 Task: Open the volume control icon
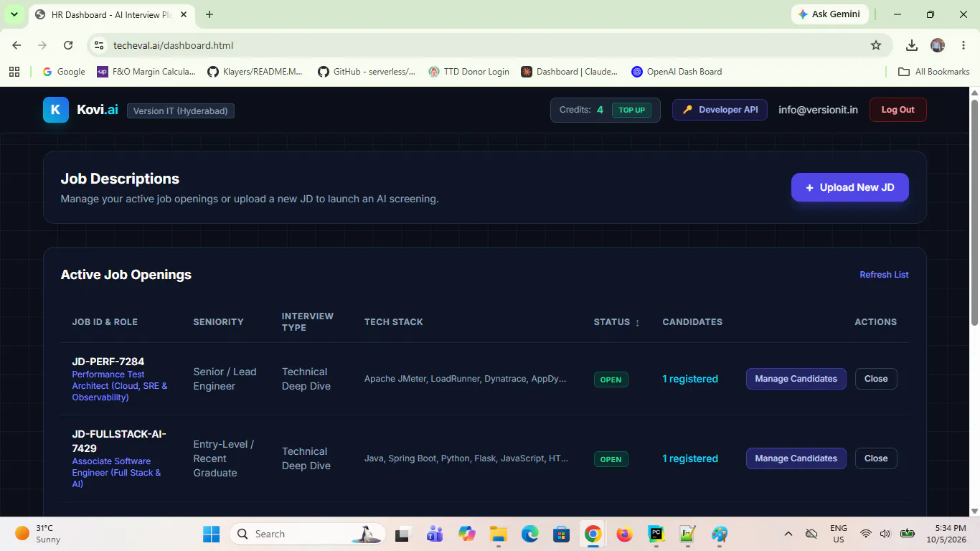click(885, 534)
